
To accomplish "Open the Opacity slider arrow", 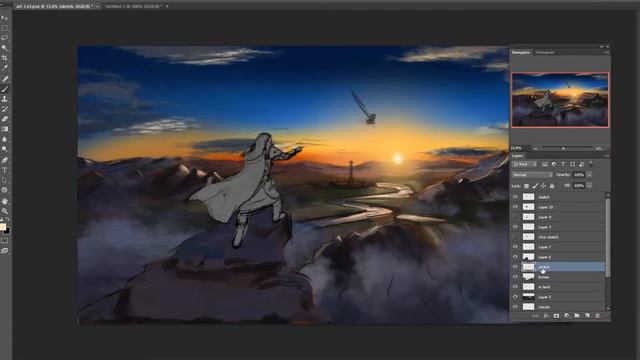I will tap(589, 175).
